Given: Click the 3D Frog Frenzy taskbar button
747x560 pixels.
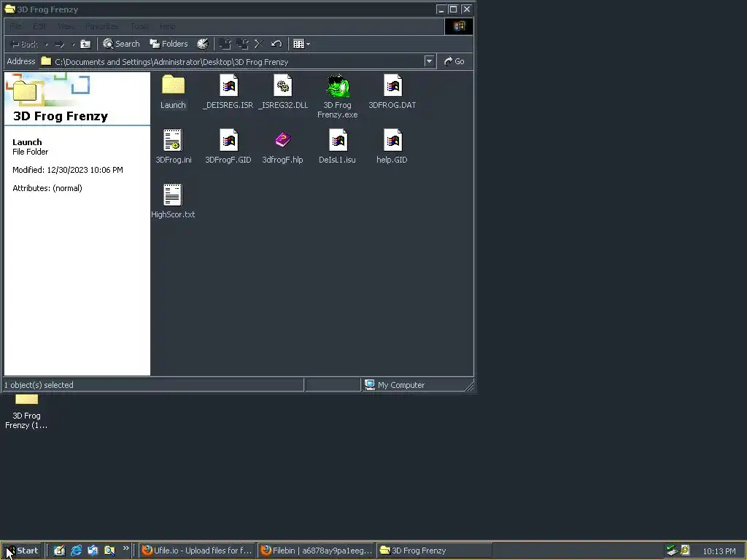Looking at the screenshot, I should coord(434,551).
